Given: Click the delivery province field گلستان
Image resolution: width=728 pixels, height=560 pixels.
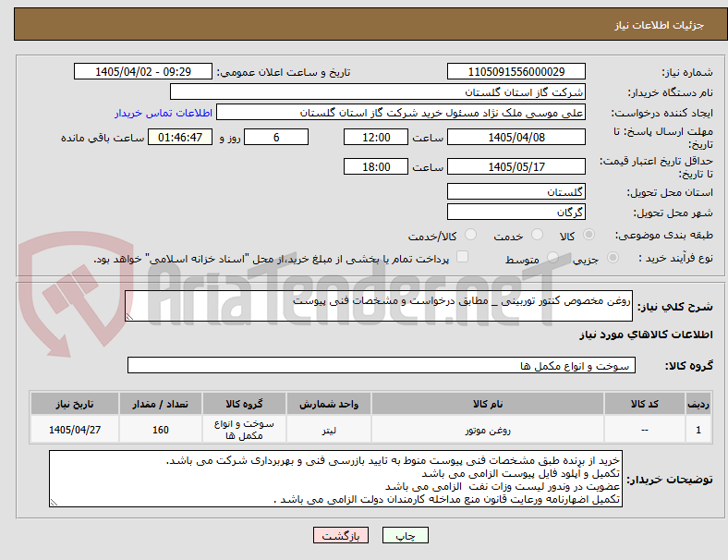Looking at the screenshot, I should click(x=516, y=191).
